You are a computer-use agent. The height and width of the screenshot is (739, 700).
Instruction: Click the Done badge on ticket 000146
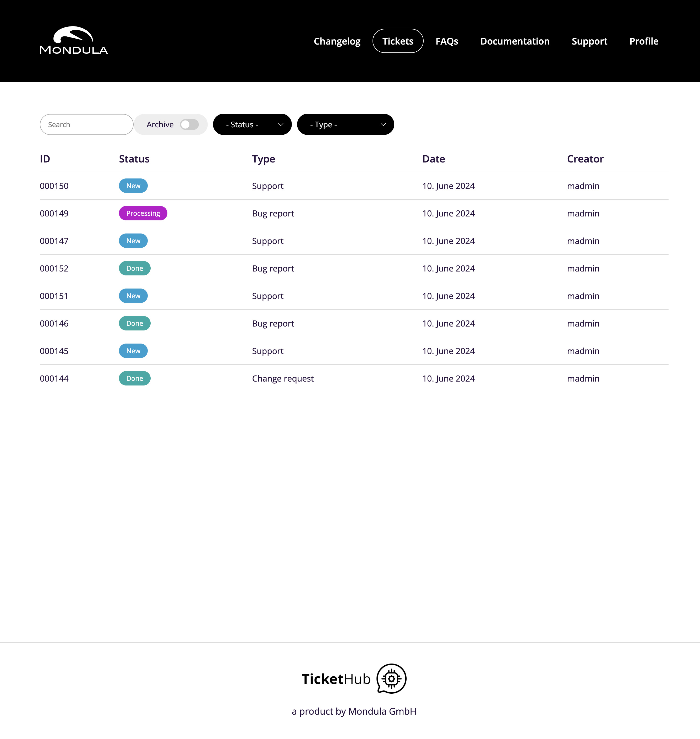pos(135,324)
